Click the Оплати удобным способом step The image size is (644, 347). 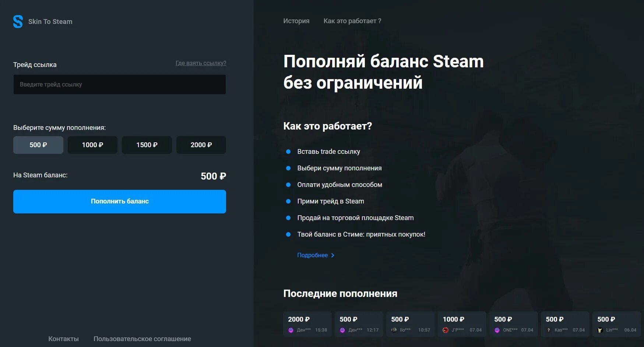pos(339,185)
